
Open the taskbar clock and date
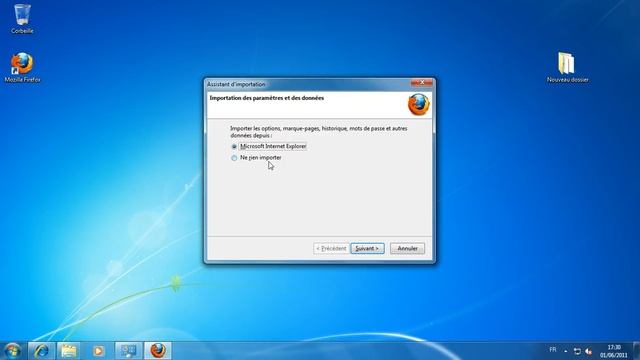tap(613, 351)
